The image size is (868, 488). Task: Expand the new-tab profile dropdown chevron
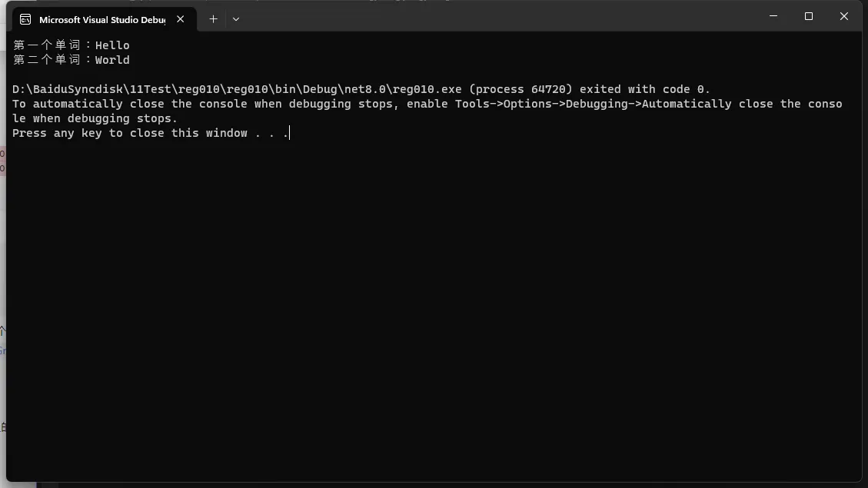pos(236,18)
